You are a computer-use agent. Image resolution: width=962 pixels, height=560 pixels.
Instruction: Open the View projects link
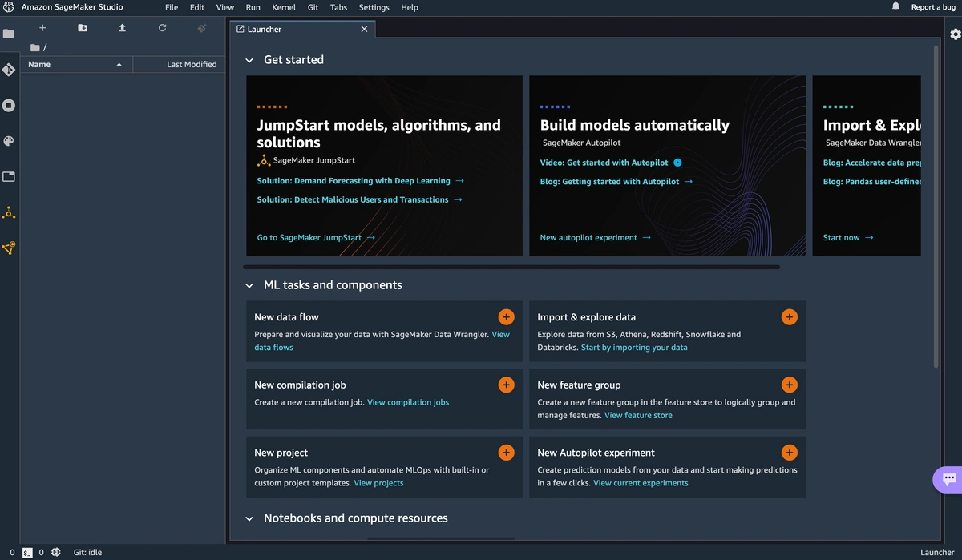[378, 483]
